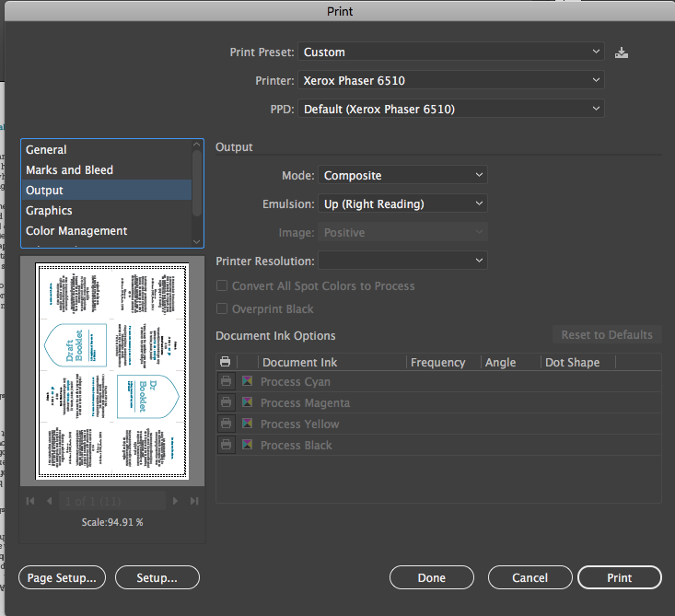Screen dimensions: 675x616
Task: Open the Emulsion dropdown
Action: [x=402, y=203]
